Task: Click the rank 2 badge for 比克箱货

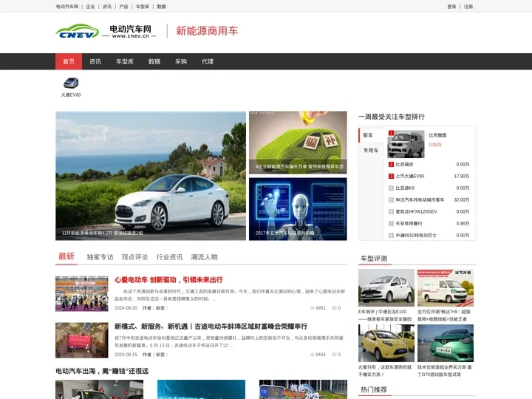Action: click(391, 164)
